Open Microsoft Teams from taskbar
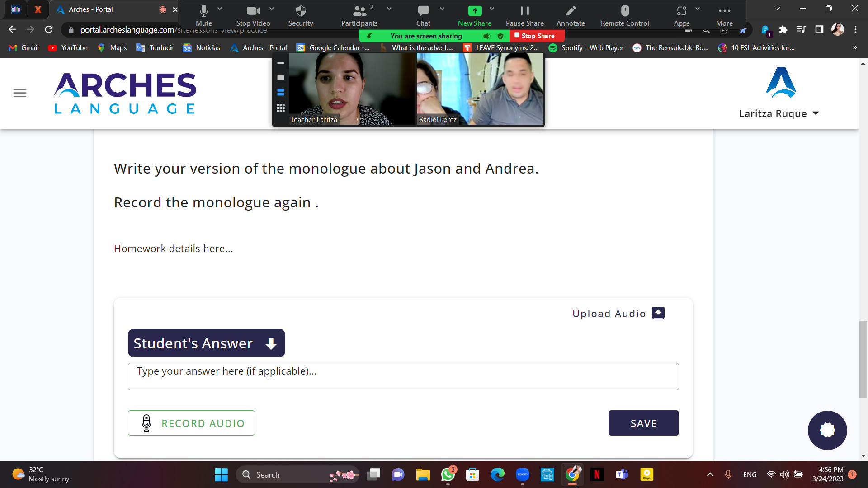This screenshot has width=868, height=488. point(622,474)
